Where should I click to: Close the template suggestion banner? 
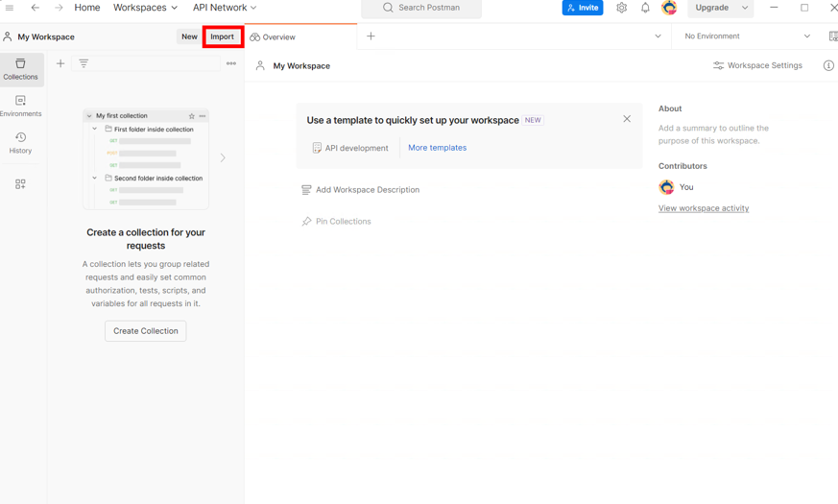(627, 119)
